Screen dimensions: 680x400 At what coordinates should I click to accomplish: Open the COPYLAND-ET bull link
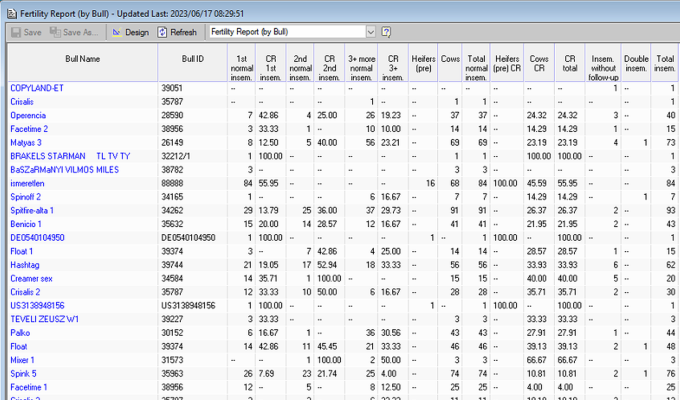pos(37,88)
